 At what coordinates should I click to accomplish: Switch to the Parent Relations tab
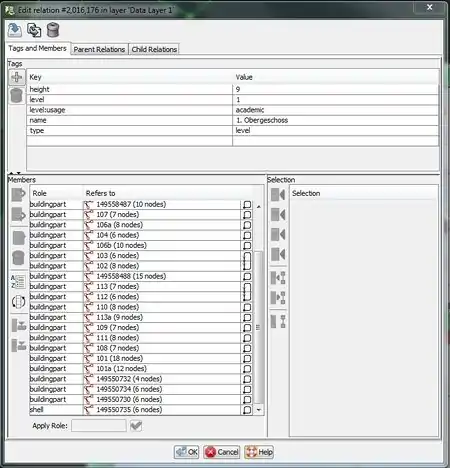click(99, 49)
